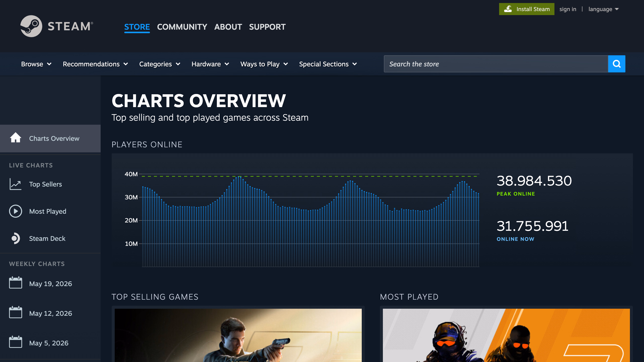
Task: Click the LIVE CHARTS section label
Action: coord(31,165)
